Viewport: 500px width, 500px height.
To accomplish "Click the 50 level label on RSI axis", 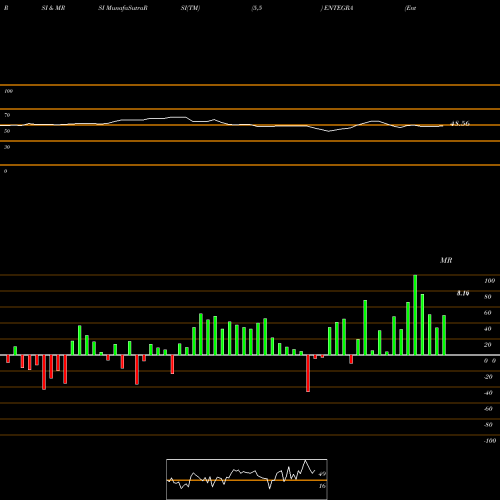I will [x=7, y=131].
